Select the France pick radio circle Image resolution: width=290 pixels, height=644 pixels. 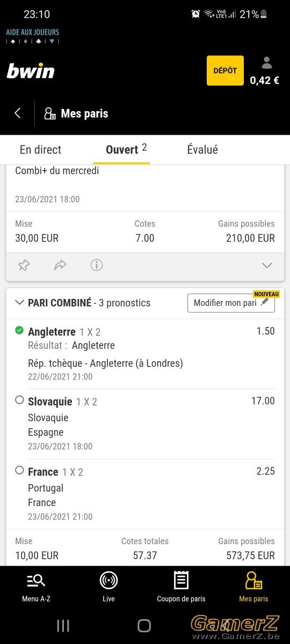(x=20, y=470)
